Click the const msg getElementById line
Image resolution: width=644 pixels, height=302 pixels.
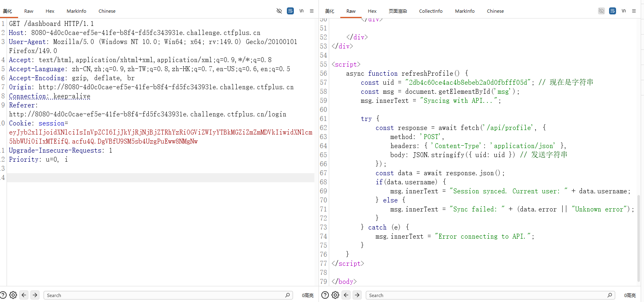(440, 92)
